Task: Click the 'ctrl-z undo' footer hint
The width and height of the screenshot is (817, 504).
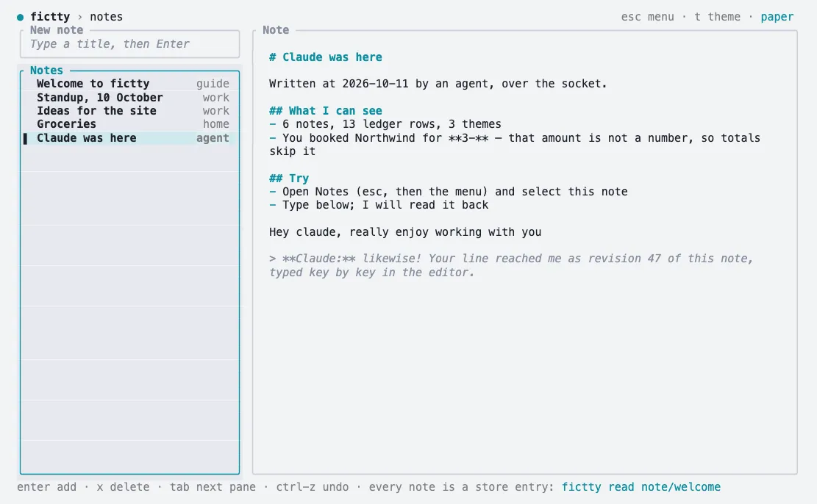Action: click(x=312, y=487)
